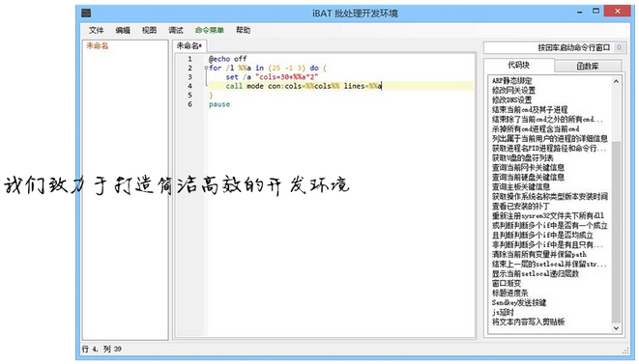Open the 帮助 menu
639x364 pixels.
click(x=243, y=30)
